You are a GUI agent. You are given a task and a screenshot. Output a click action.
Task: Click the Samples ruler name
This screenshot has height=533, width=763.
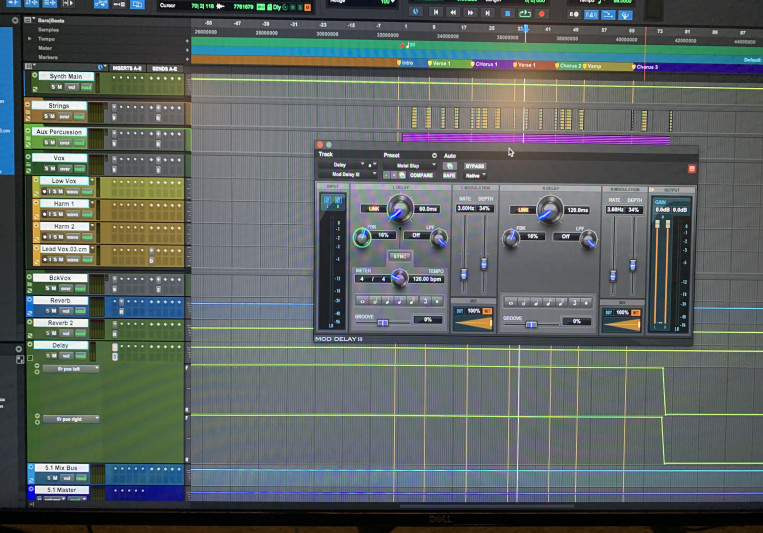pos(48,30)
